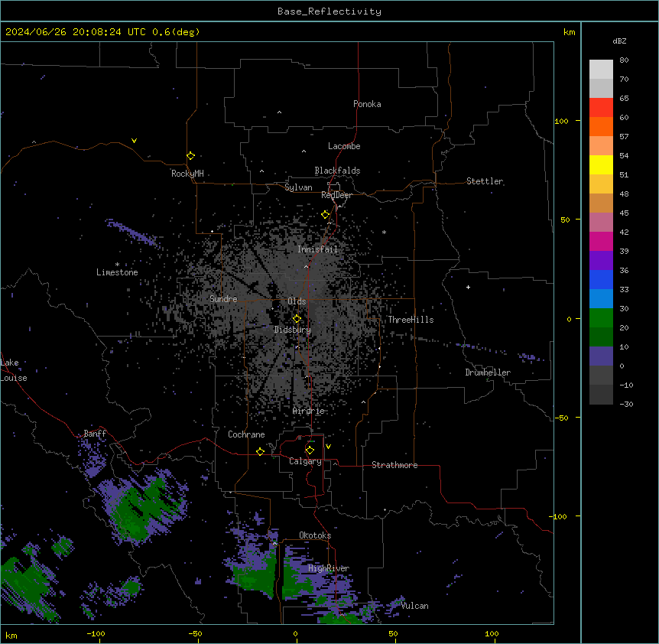659x644 pixels.
Task: Click the RedDeer city label
Action: [336, 195]
